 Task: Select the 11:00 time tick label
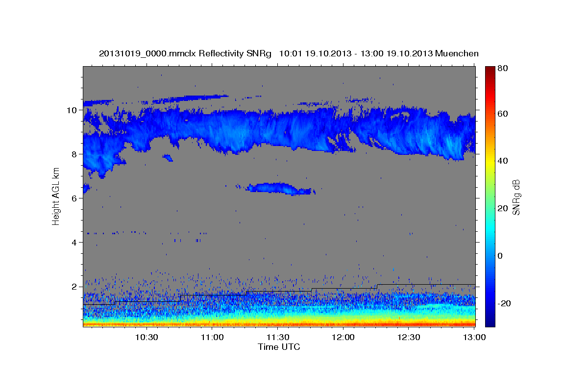[x=212, y=337]
